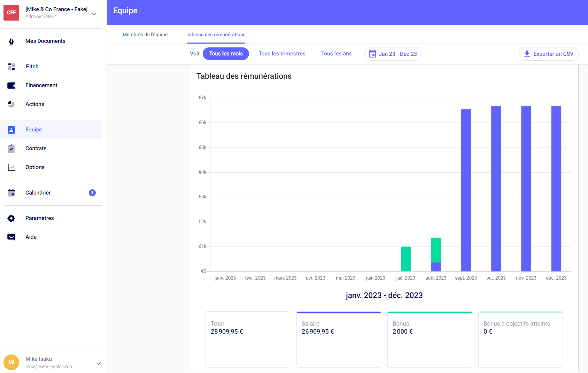
Task: Click the Calendrier notification badge
Action: [92, 193]
